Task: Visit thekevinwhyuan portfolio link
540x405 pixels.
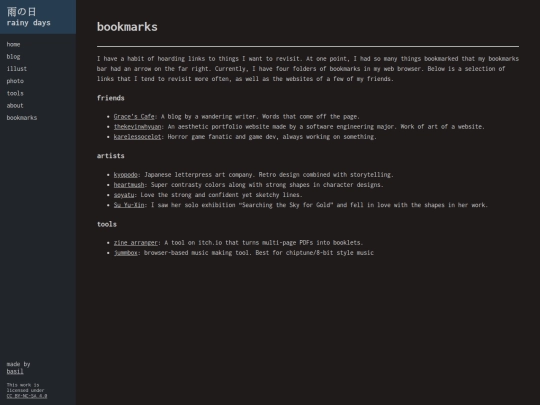Action: [x=137, y=127]
